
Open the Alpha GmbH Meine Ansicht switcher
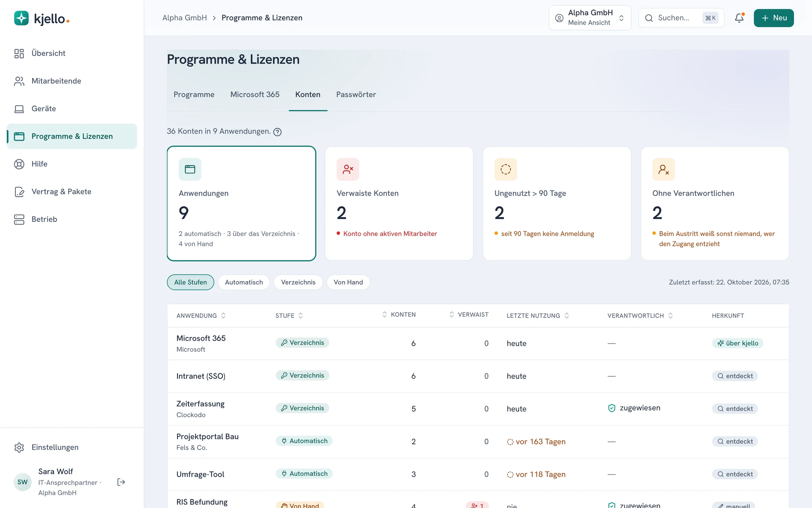590,18
